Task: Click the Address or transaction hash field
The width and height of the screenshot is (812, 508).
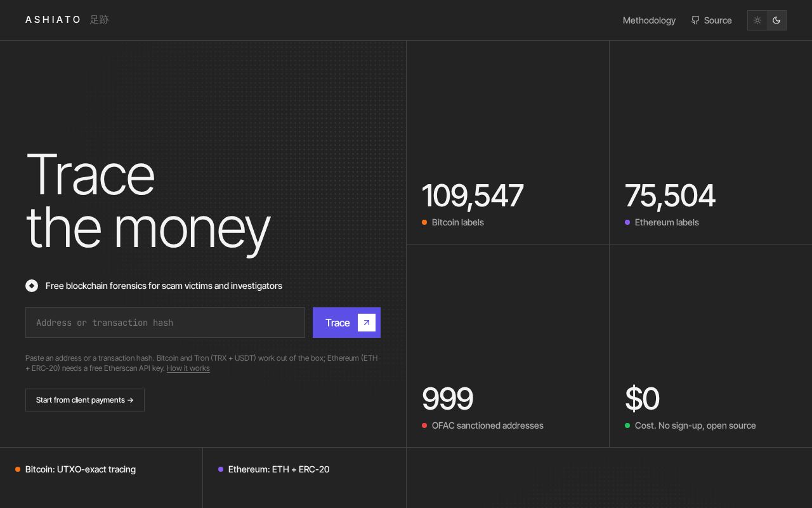Action: coord(165,323)
